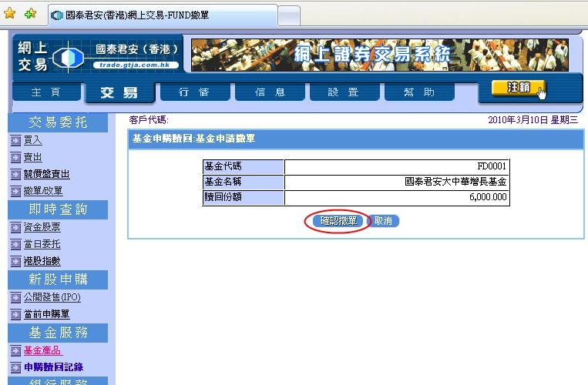Click the 網上證券交易系統 banner image
The image size is (588, 385).
click(379, 55)
